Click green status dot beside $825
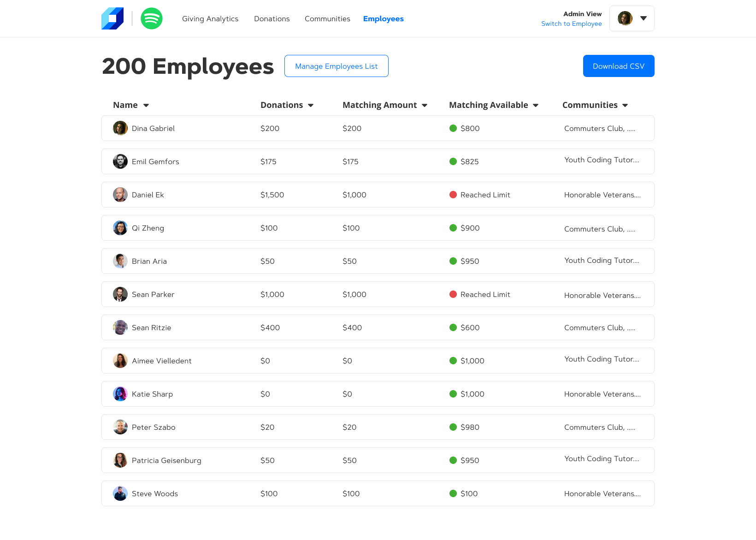This screenshot has height=540, width=756. pyautogui.click(x=453, y=161)
